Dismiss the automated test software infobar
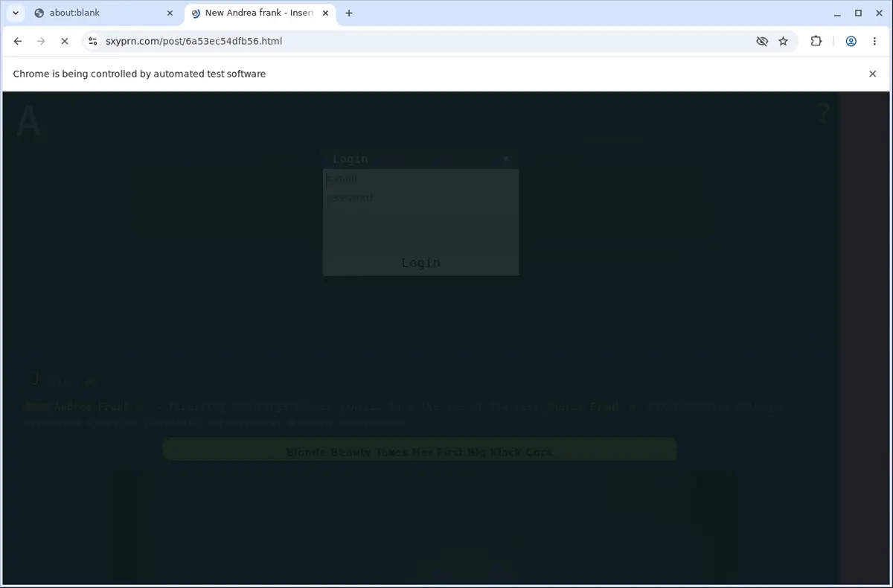Image resolution: width=893 pixels, height=588 pixels. (872, 74)
